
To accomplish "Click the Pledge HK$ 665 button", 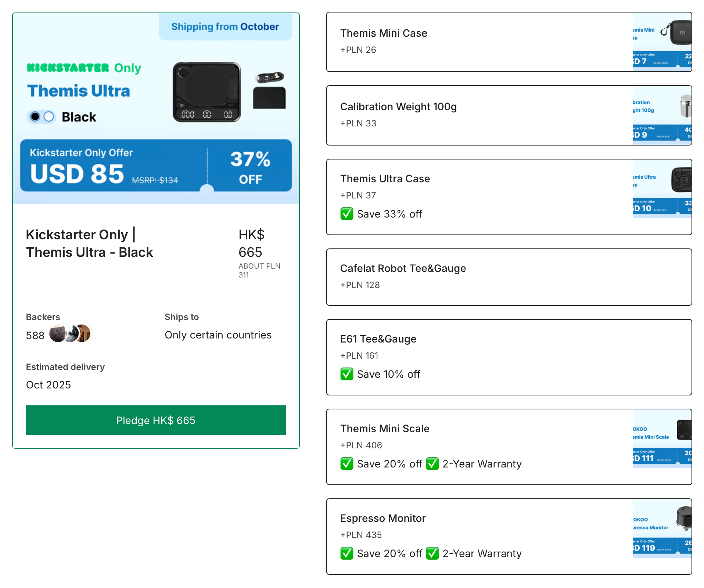I will tap(156, 420).
